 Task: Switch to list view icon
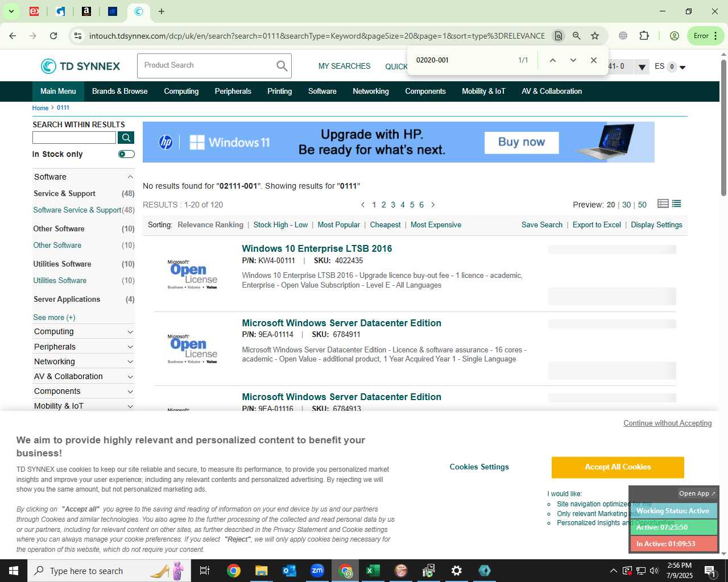point(676,203)
